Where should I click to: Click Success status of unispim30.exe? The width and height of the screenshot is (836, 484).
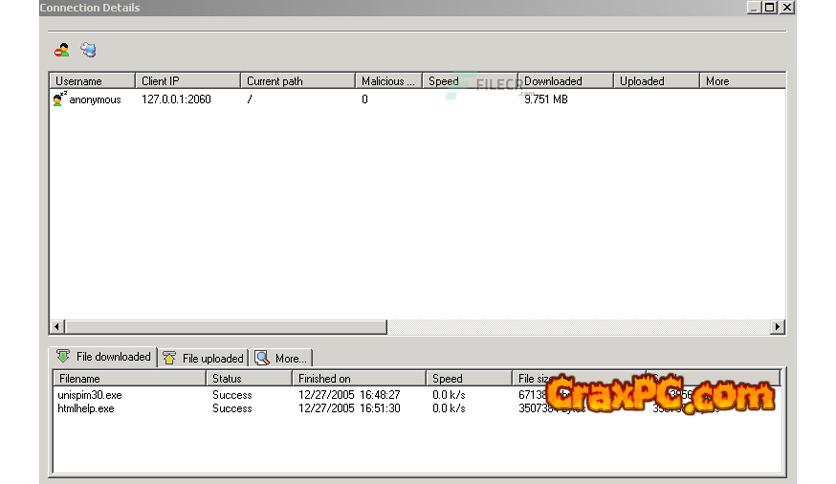click(232, 395)
